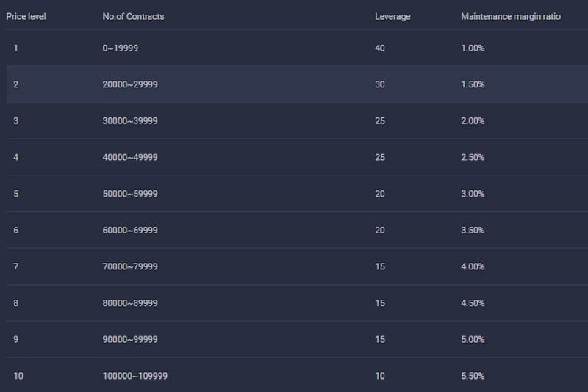The image size is (588, 392).
Task: Click the Maintenance margin ratio header
Action: tap(511, 16)
